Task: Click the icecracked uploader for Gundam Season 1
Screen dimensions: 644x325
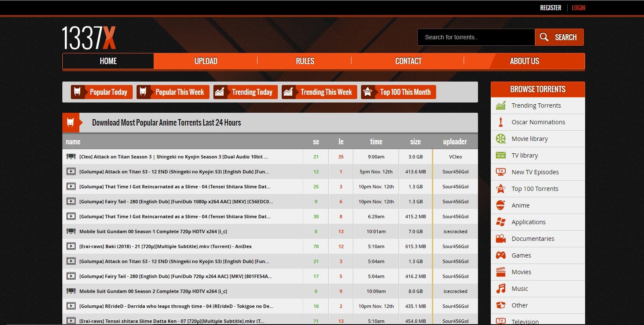Action: (x=455, y=231)
